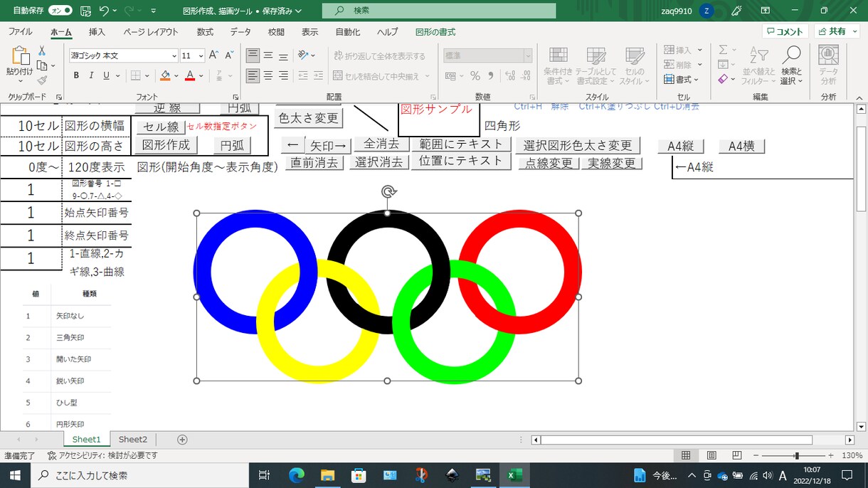Open File Explorer from taskbar
868x488 pixels.
(x=327, y=475)
